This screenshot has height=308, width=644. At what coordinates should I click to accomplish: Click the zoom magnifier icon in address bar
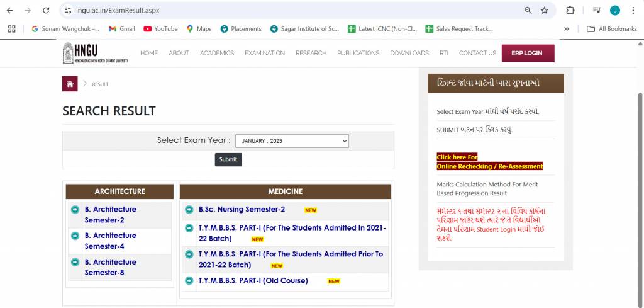(x=528, y=11)
